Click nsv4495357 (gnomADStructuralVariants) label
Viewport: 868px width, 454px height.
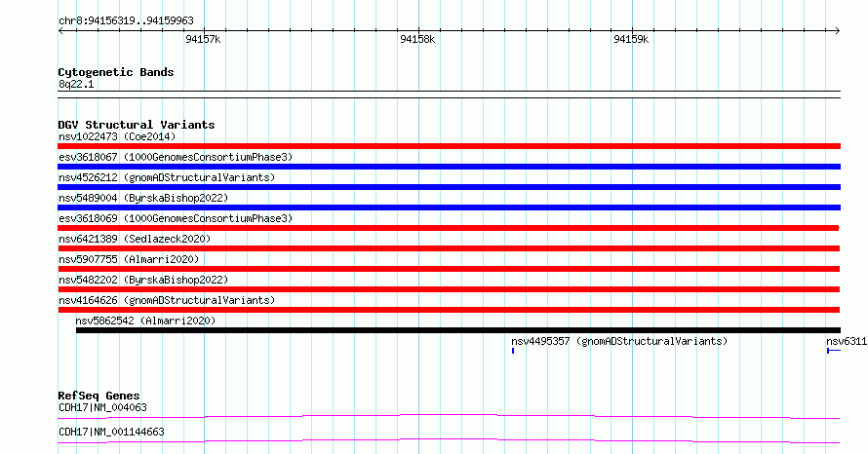pyautogui.click(x=619, y=341)
